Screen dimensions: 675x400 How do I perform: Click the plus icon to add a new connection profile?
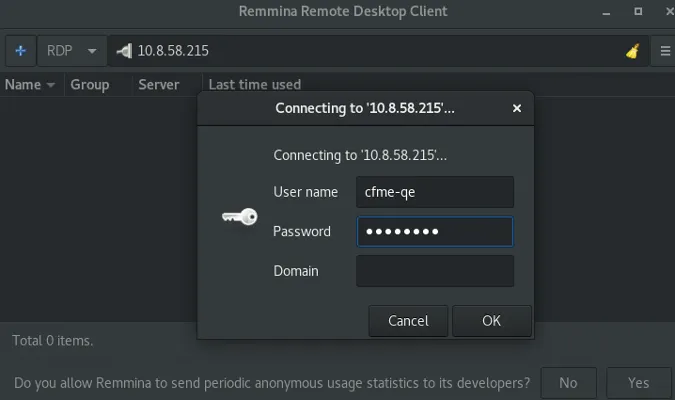point(20,51)
